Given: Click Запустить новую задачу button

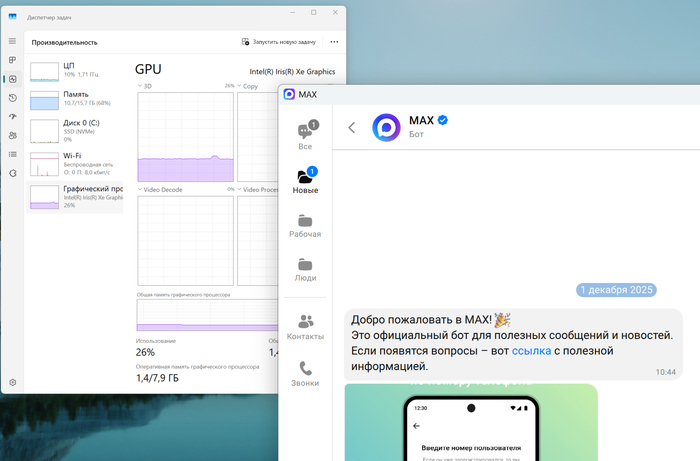Looking at the screenshot, I should coord(279,42).
